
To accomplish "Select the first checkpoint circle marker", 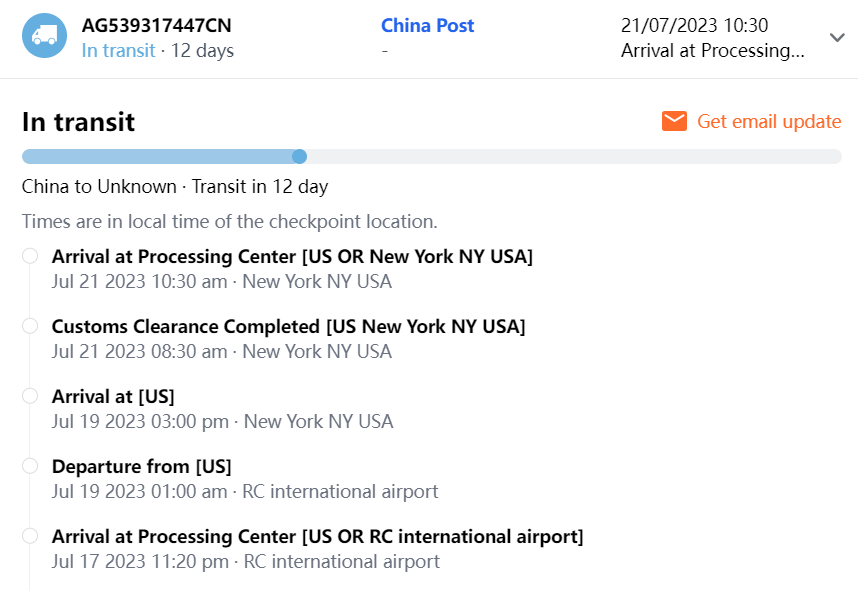I will (30, 256).
